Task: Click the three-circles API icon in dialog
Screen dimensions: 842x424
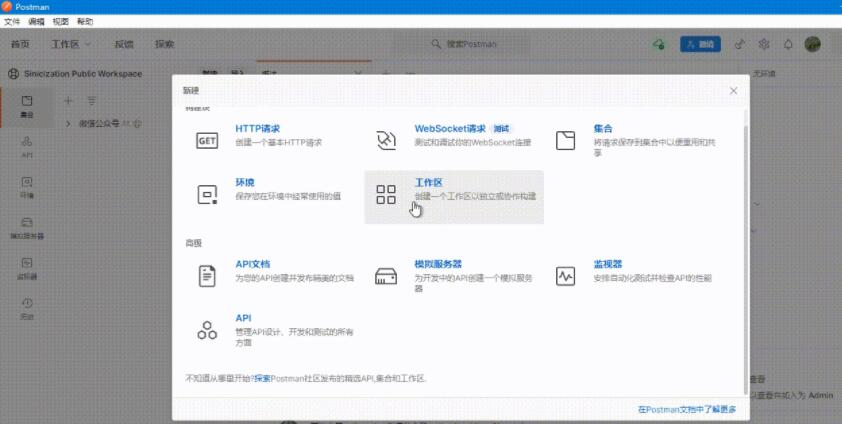Action: pyautogui.click(x=207, y=330)
